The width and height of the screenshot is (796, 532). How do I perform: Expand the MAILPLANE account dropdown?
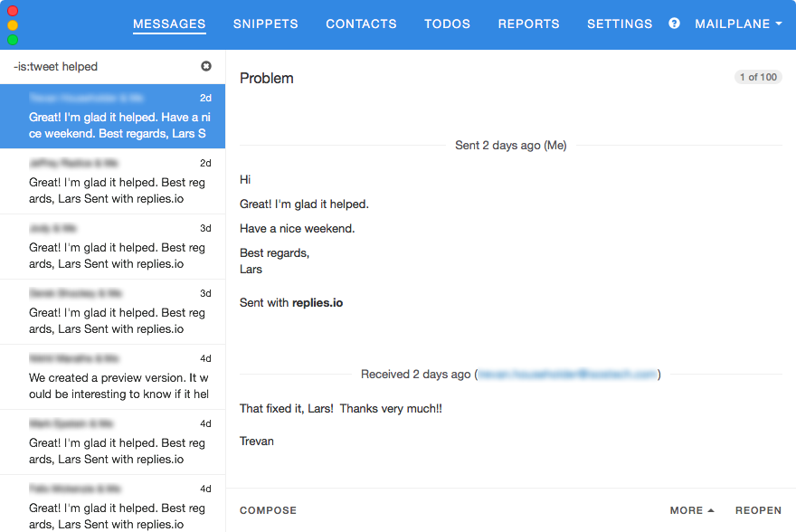coord(738,24)
